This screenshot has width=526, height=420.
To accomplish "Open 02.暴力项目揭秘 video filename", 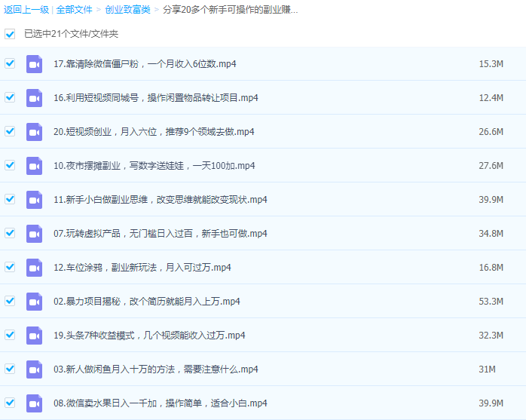I will pos(146,302).
